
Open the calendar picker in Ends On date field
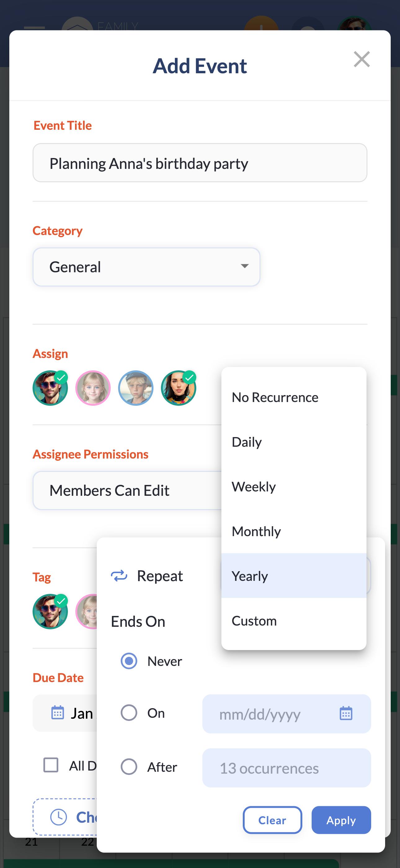click(x=346, y=713)
